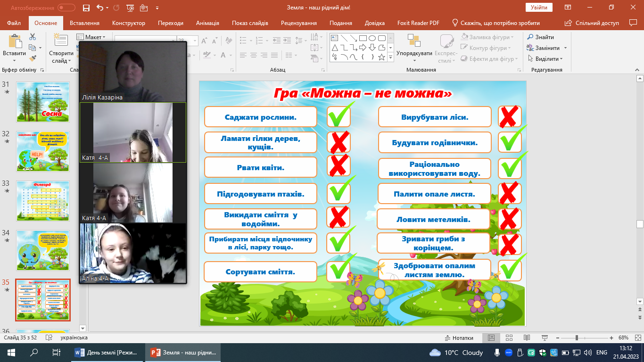Expand the shapes gallery More arrow
644x362 pixels.
pyautogui.click(x=390, y=57)
